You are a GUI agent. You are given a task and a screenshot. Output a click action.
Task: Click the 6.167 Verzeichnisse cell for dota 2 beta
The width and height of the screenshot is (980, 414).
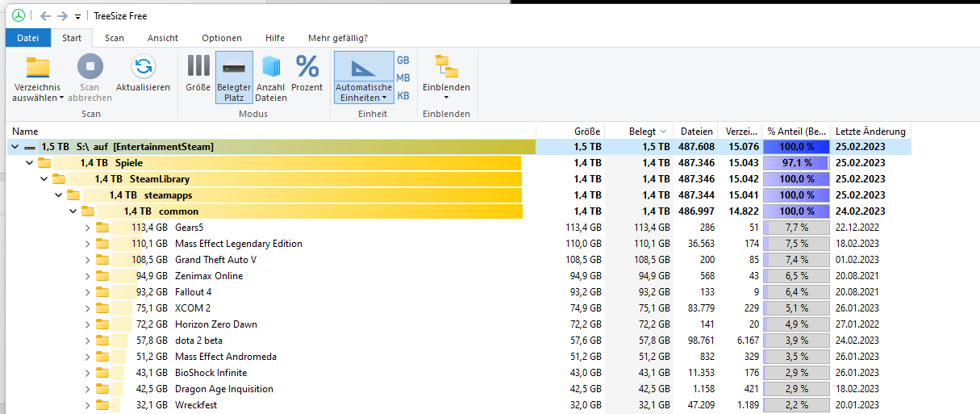(745, 341)
